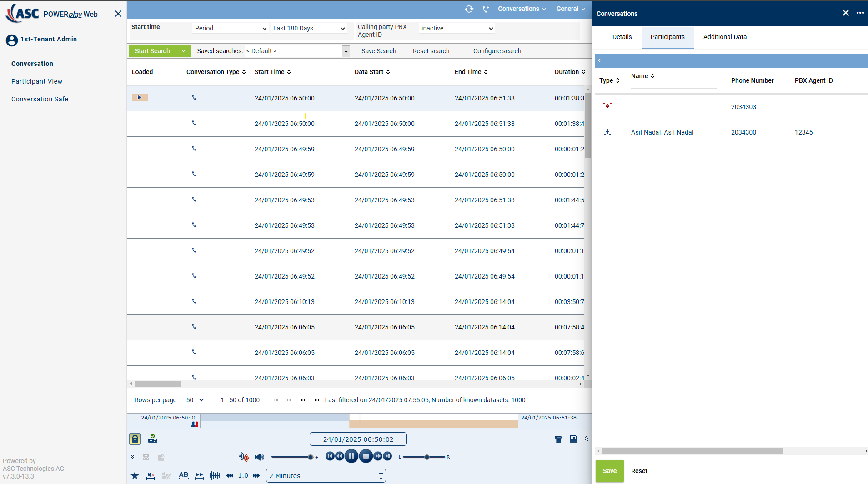Click the save disk icon in player

coord(573,439)
